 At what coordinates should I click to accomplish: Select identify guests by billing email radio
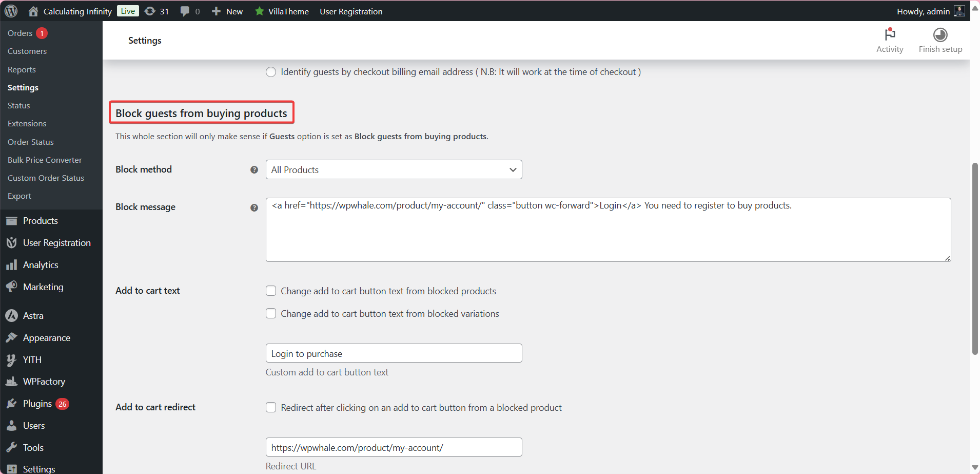(x=271, y=72)
